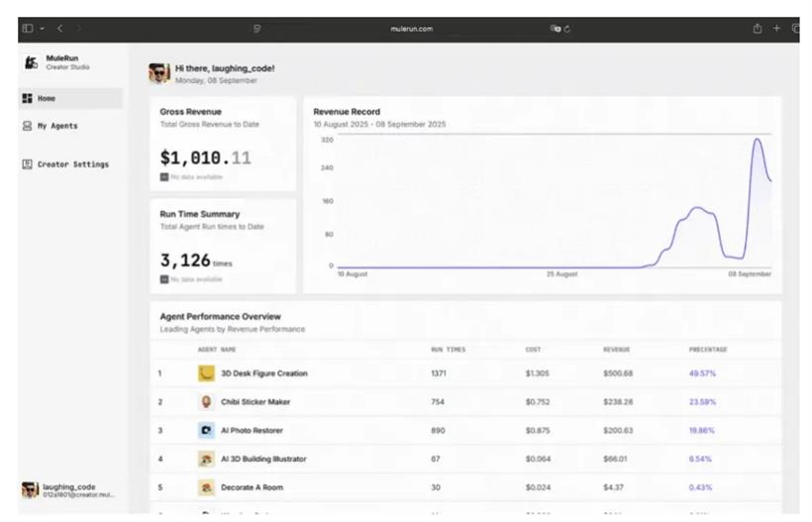Go back with the browser back arrow
Image resolution: width=812 pixels, height=522 pixels.
pyautogui.click(x=60, y=28)
